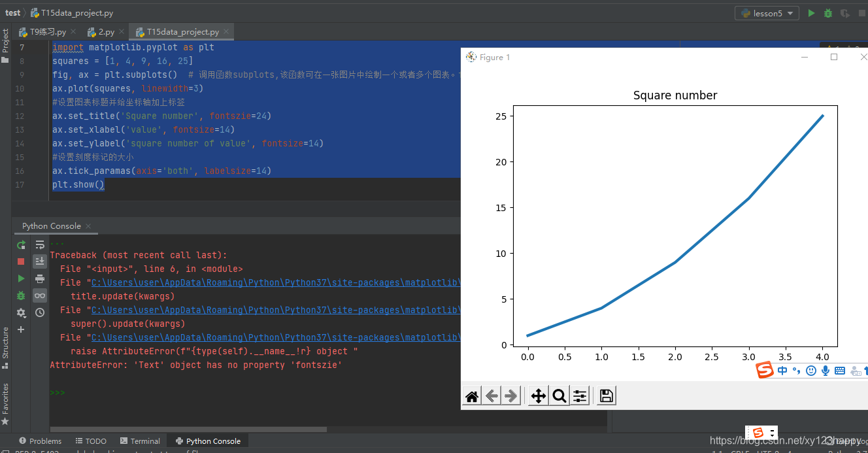The width and height of the screenshot is (868, 453).
Task: Rerun the Python Console
Action: pyautogui.click(x=21, y=244)
